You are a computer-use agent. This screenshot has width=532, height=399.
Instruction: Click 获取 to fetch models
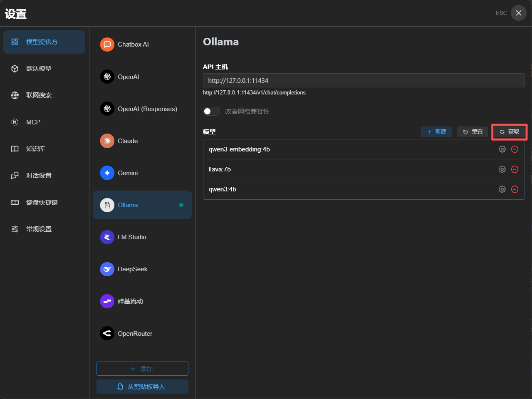point(509,132)
